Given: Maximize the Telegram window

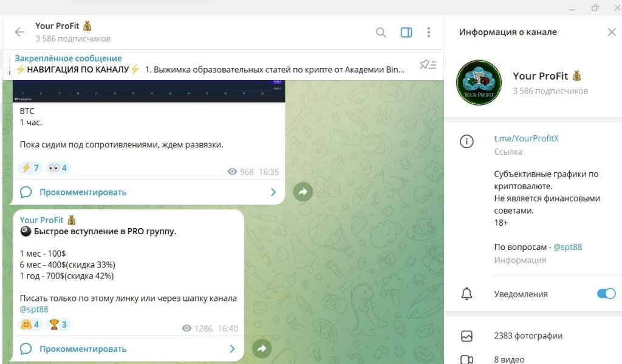Looking at the screenshot, I should 595,7.
